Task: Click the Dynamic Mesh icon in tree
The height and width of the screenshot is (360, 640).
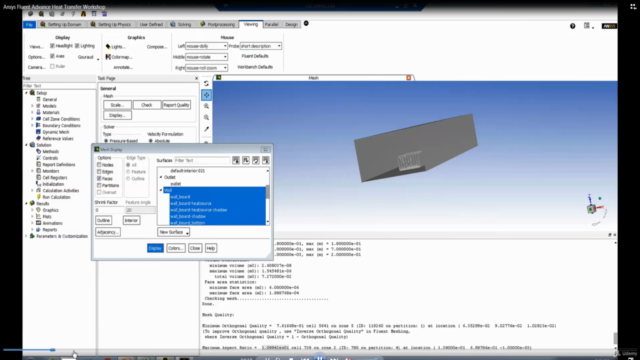Action: [38, 132]
